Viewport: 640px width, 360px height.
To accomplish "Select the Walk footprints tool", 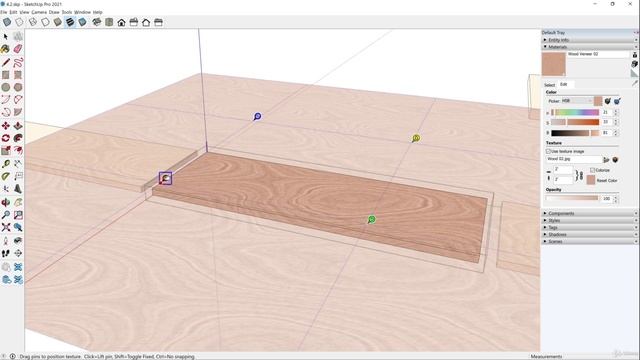I will [5, 253].
